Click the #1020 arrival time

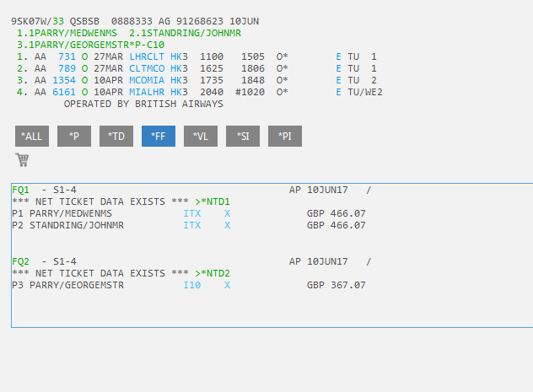[x=250, y=92]
